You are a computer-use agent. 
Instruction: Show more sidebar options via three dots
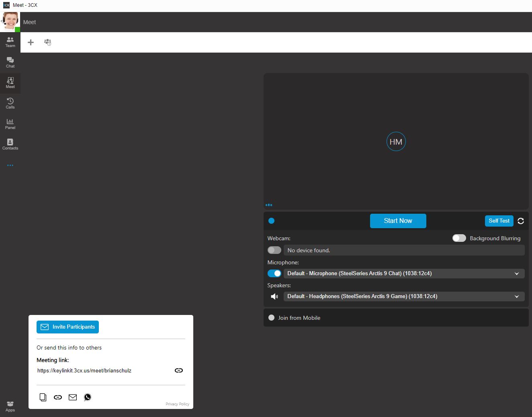[x=10, y=165]
